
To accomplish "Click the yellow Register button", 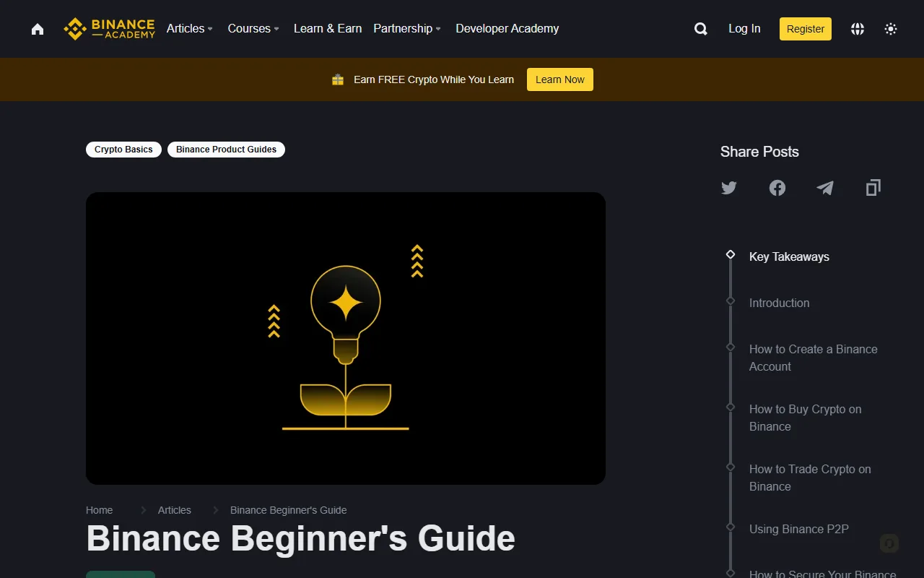I will click(x=806, y=29).
